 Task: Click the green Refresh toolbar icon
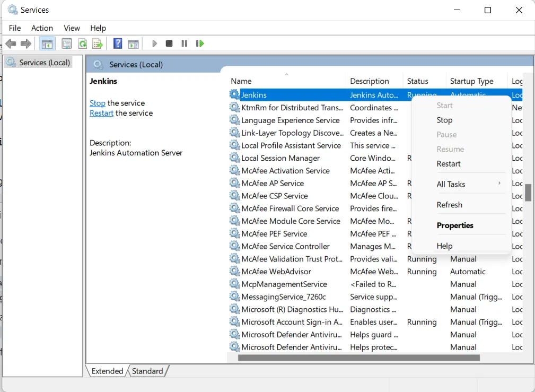click(82, 43)
